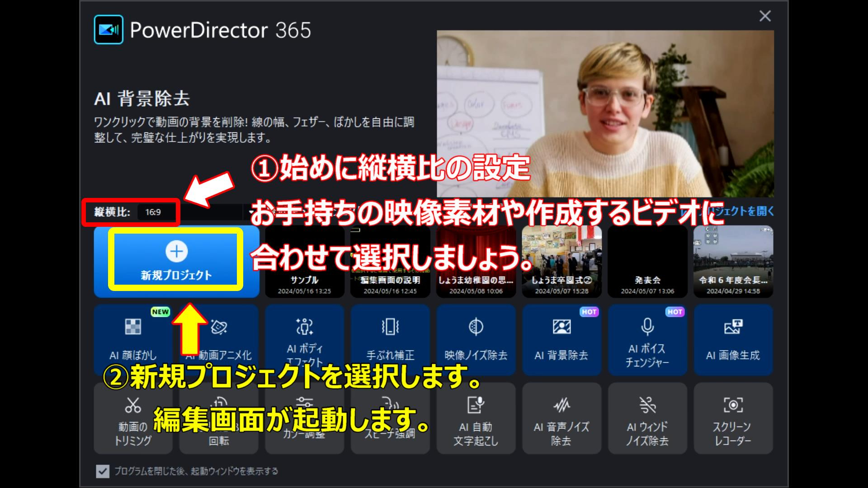Open the しょうま卒園式② recent project
The image size is (868, 488).
(561, 262)
